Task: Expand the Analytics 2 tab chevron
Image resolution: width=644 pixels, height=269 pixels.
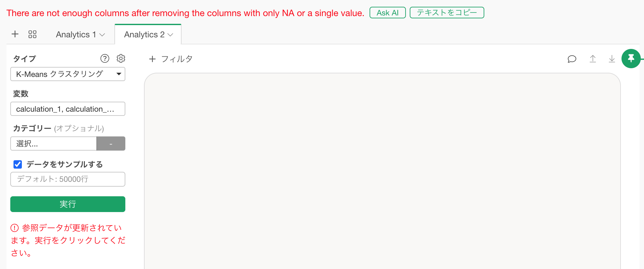Action: [x=171, y=35]
